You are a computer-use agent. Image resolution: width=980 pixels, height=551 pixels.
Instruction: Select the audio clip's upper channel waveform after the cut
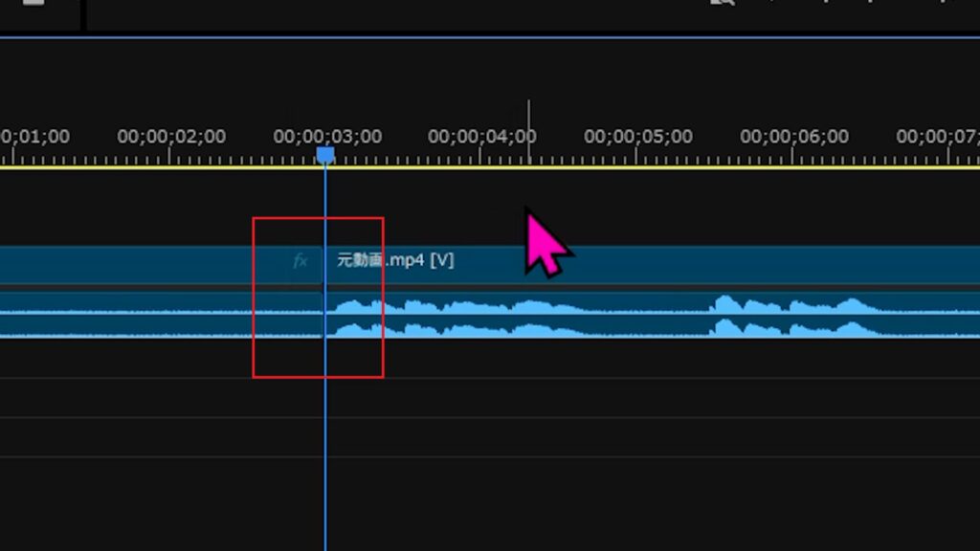tap(574, 302)
